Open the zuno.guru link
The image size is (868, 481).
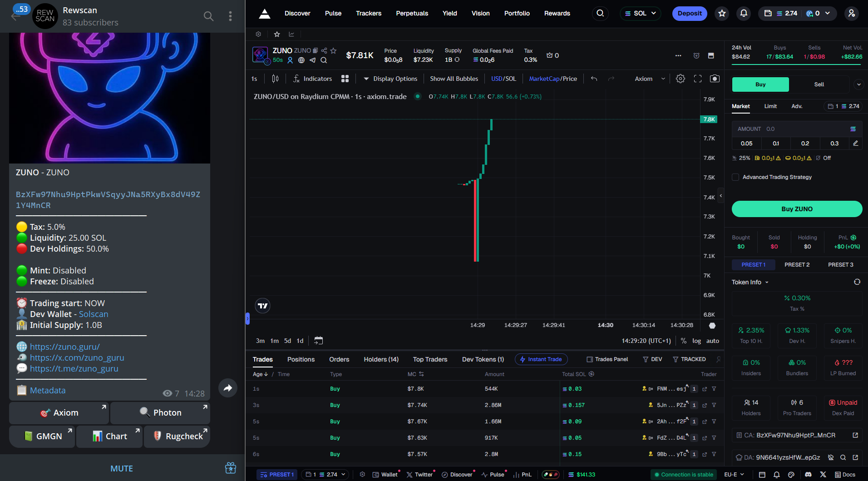[64, 347]
